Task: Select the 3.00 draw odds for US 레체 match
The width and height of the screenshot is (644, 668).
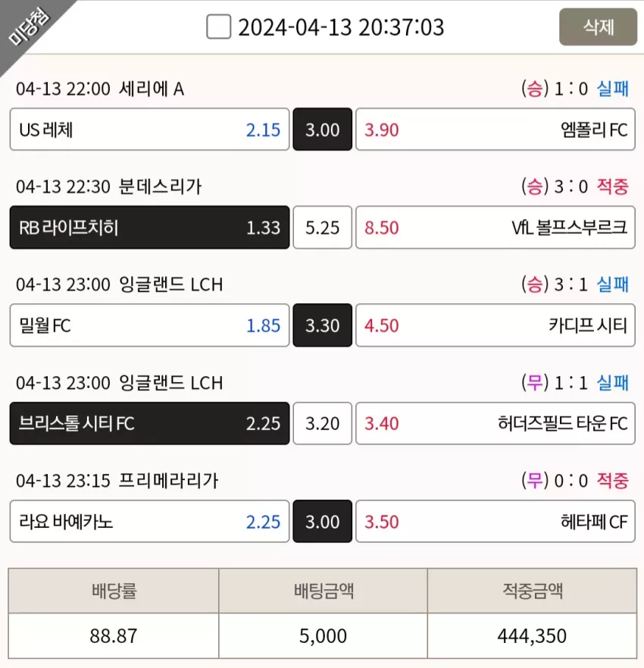Action: tap(323, 129)
